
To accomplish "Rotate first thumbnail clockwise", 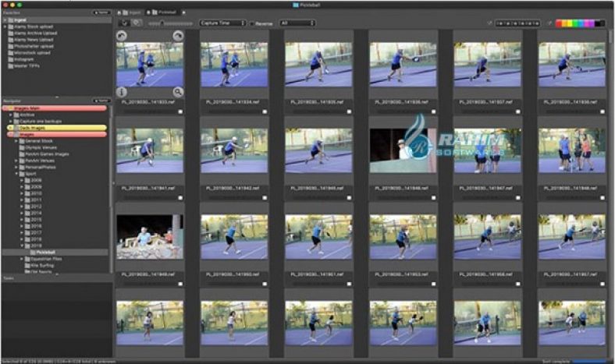I will tap(178, 37).
